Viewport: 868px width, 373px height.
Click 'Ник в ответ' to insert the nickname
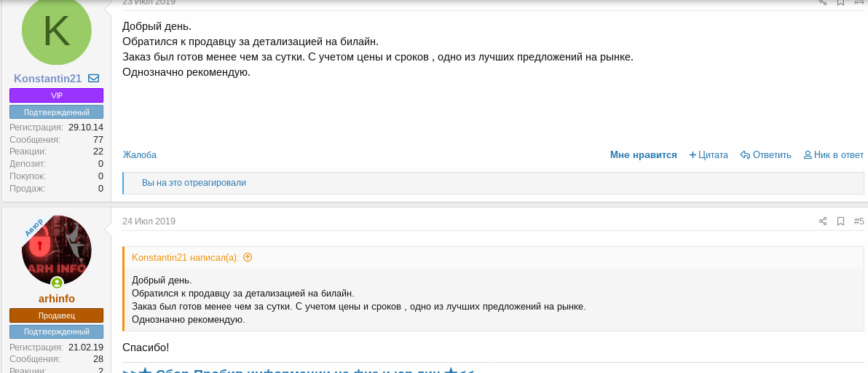834,155
